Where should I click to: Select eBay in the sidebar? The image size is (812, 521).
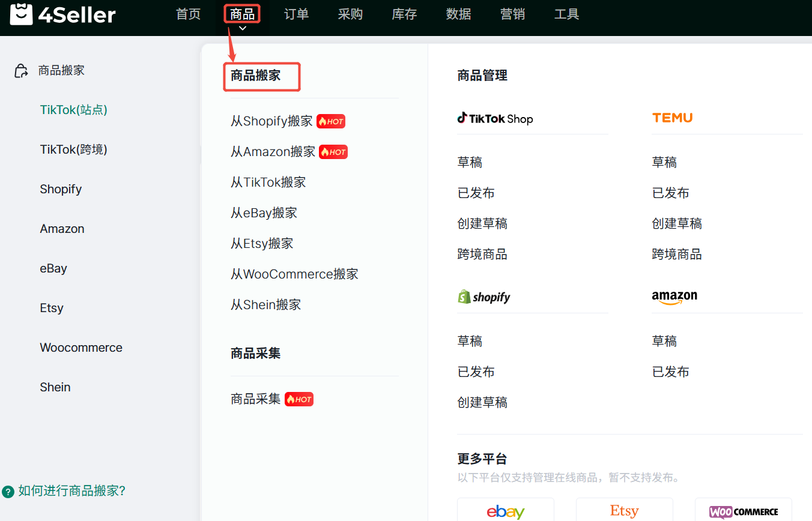tap(53, 268)
